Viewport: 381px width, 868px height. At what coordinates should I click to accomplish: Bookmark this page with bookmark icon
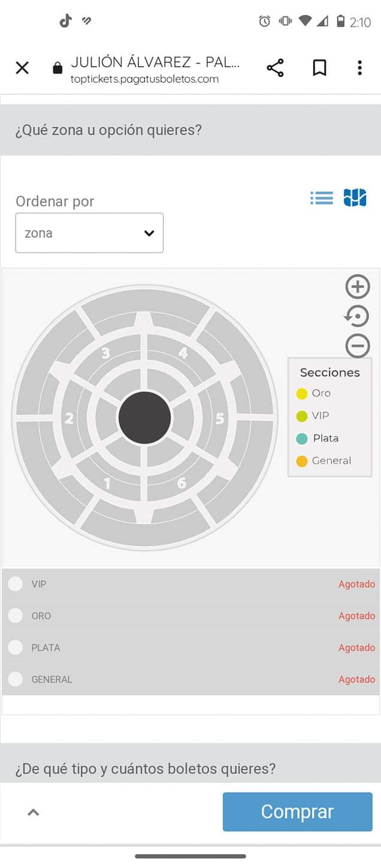pyautogui.click(x=320, y=68)
